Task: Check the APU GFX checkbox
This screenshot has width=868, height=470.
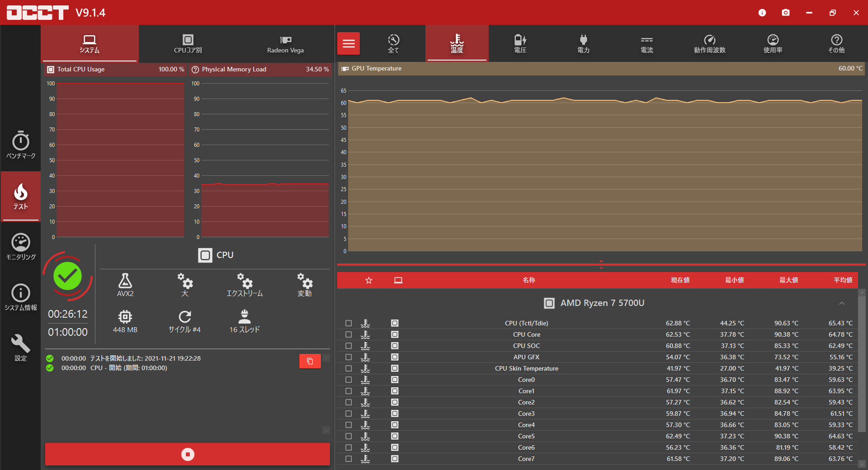Action: click(349, 357)
